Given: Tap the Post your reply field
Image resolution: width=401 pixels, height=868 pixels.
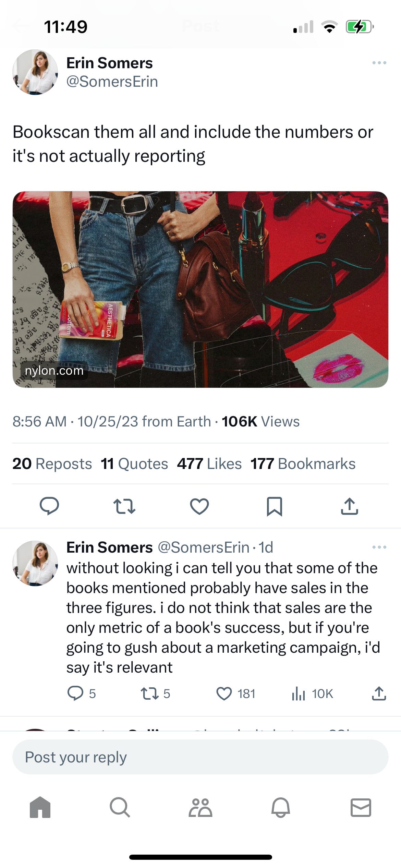Looking at the screenshot, I should coord(200,757).
